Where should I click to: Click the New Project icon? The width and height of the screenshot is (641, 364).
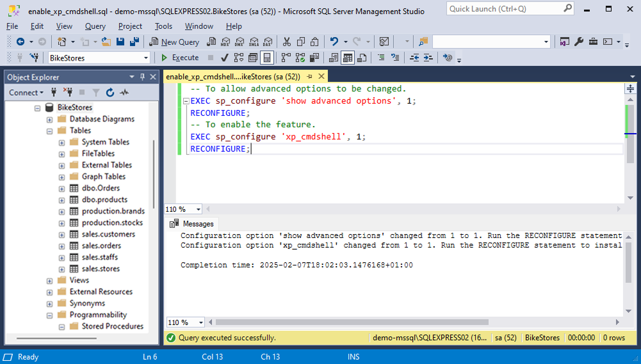coord(62,42)
